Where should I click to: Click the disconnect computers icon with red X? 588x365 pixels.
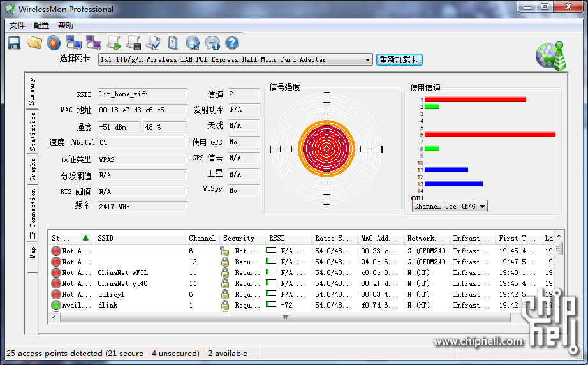(x=93, y=43)
